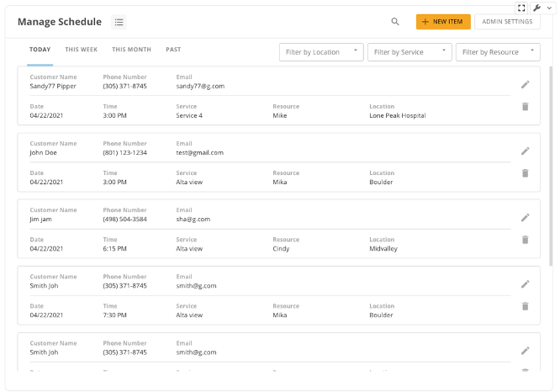Screen dimensions: 560x392
Task: Open the wrench tools icon
Action: 536,8
